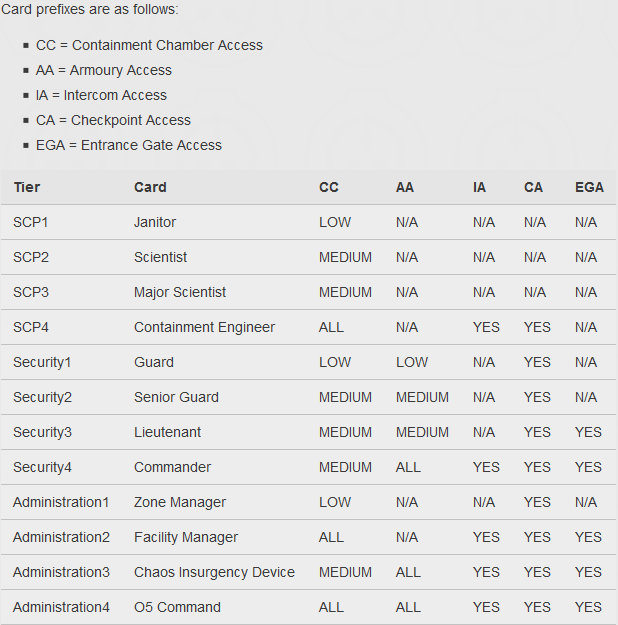Select the 'SCP3' tier cell

pyautogui.click(x=31, y=292)
